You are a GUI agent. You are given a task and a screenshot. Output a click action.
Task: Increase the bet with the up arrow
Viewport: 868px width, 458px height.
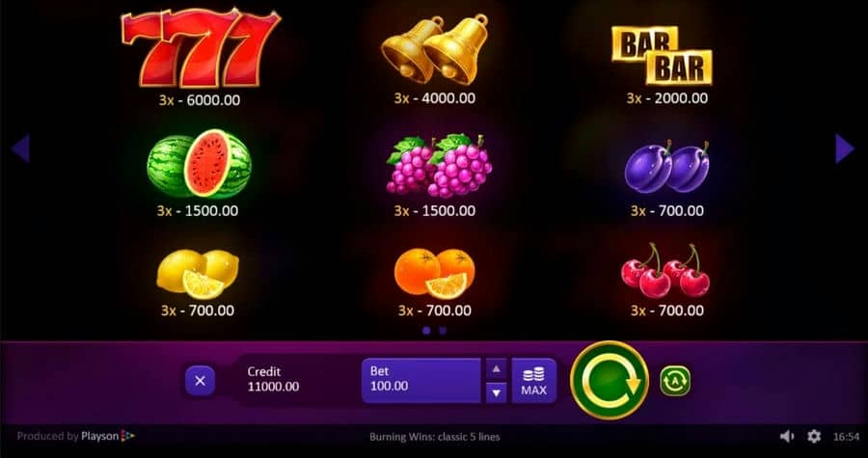[496, 368]
